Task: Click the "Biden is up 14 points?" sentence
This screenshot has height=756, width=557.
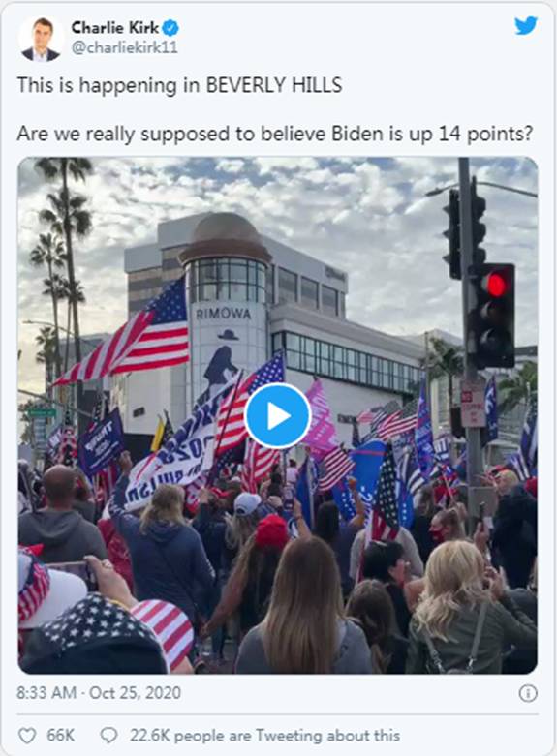Action: 432,134
